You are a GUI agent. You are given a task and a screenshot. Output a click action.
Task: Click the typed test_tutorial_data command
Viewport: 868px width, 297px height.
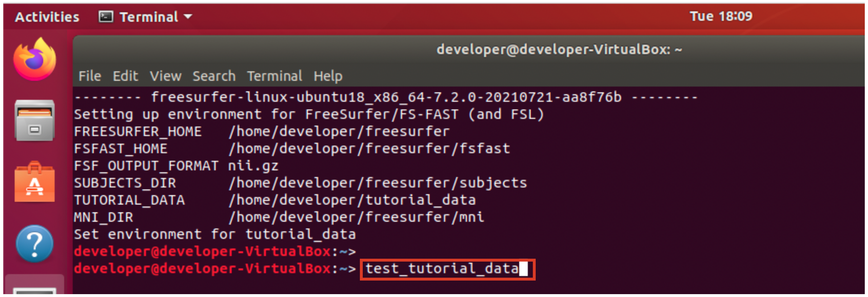442,269
